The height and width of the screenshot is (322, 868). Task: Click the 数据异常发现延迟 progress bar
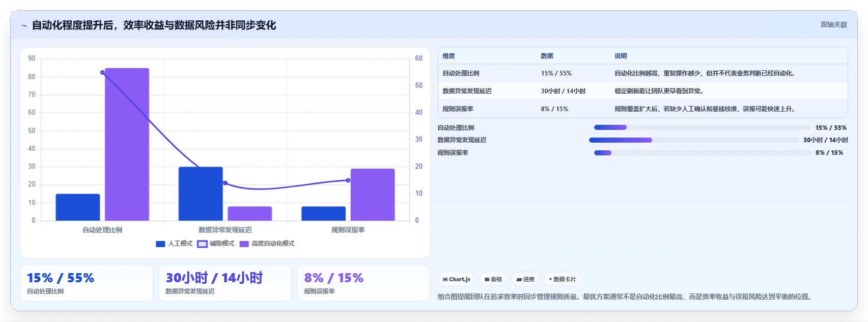pos(694,140)
